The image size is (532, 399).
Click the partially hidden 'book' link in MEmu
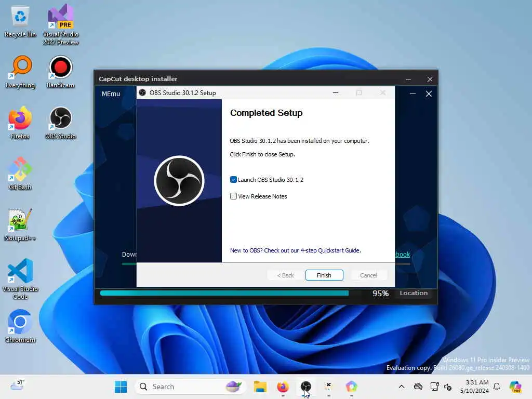point(403,255)
